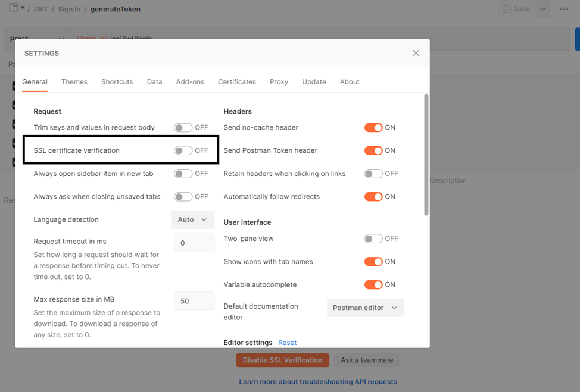Image resolution: width=580 pixels, height=392 pixels.
Task: Click the settings dialog vertical scrollbar
Action: click(x=426, y=155)
